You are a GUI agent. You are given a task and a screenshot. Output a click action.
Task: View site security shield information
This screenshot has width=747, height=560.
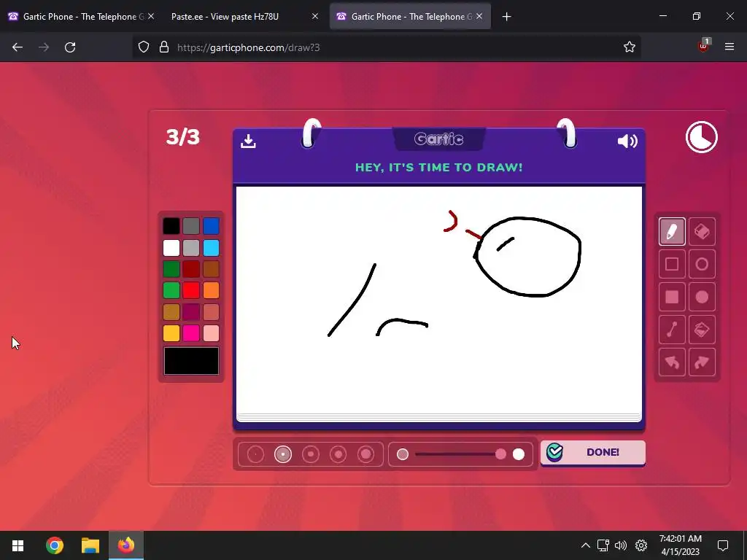tap(144, 47)
